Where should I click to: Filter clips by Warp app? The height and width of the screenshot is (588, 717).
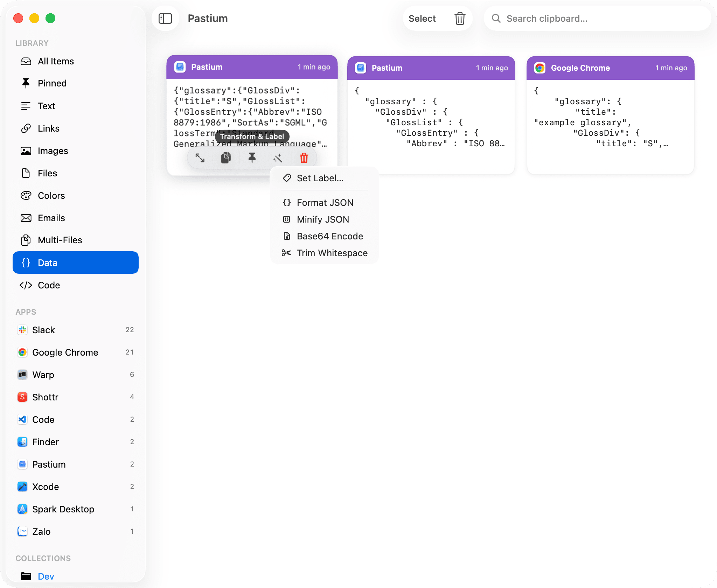pos(76,375)
